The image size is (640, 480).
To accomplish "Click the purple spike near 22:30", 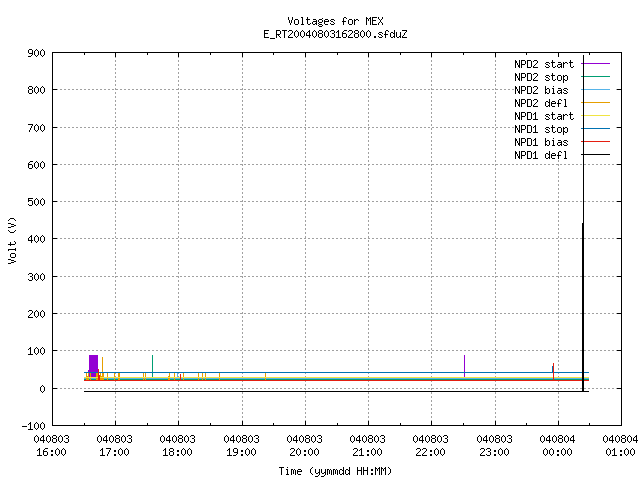I will pos(464,366).
